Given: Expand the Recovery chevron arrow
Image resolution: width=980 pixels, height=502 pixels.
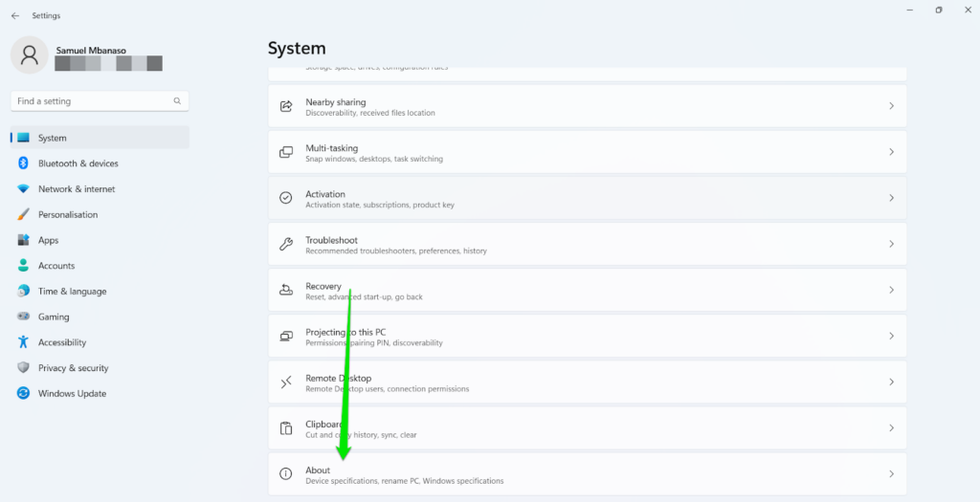Looking at the screenshot, I should point(891,290).
